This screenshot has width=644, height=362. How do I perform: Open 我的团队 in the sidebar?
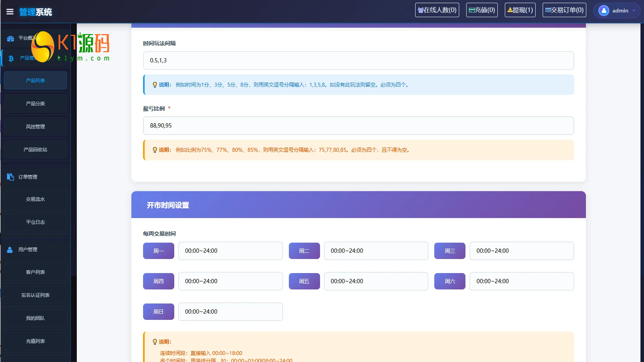(35, 318)
